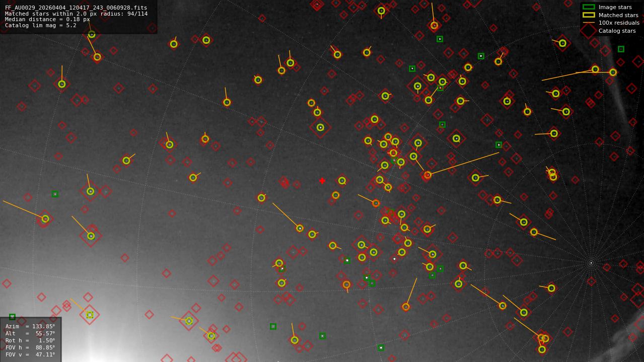Screen dimensions: 644x362
Task: Click the 'Catalog stars' legend label
Action: coord(617,31)
